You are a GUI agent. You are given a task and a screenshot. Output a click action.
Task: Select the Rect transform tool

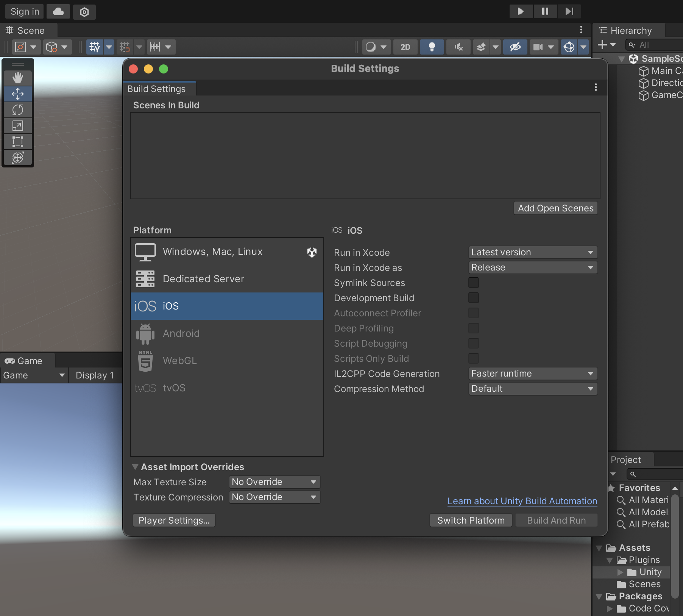(x=18, y=142)
